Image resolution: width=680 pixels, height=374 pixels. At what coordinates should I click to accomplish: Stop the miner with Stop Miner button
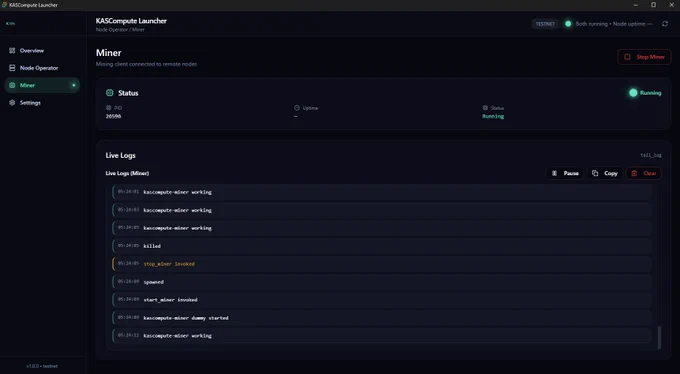644,57
